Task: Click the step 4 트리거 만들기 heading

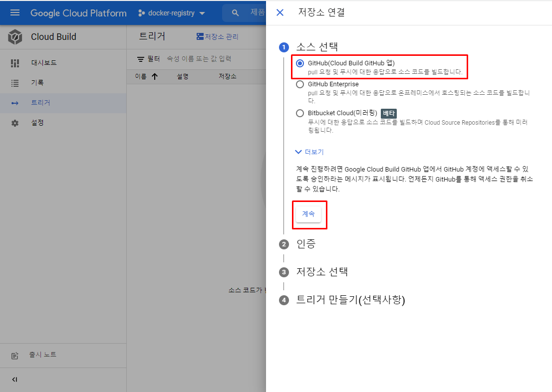Action: point(351,300)
